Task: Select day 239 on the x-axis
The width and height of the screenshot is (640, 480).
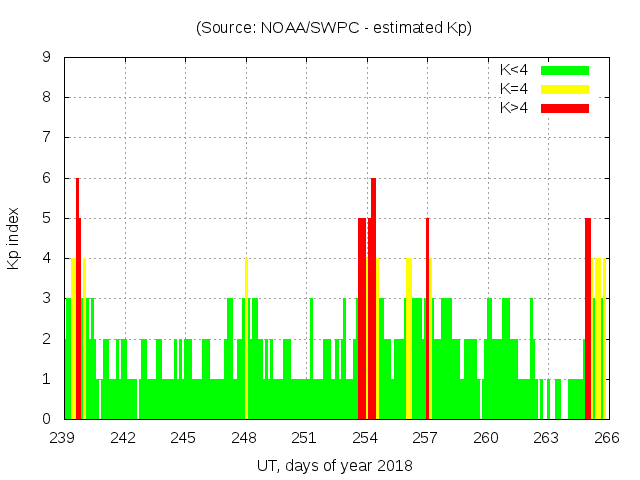Action: [x=64, y=438]
